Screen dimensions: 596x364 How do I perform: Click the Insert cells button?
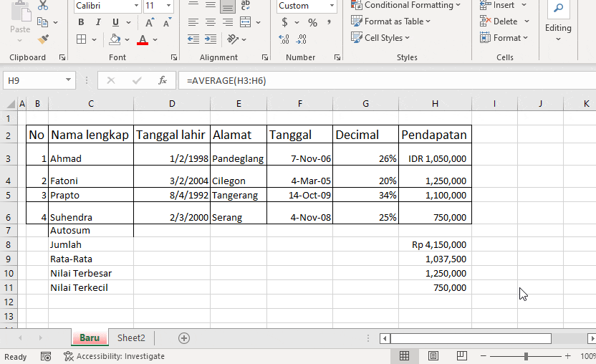coord(497,5)
